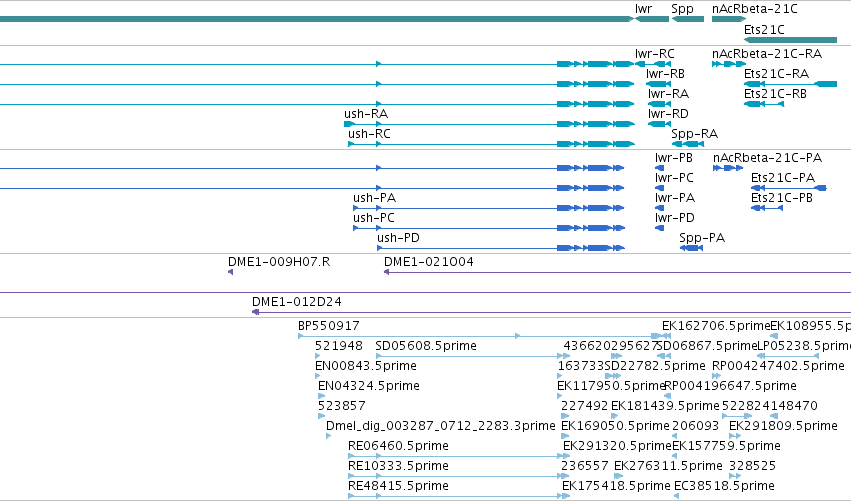851x501 pixels.
Task: Click the EK291809.5prime EST label
Action: [x=783, y=426]
